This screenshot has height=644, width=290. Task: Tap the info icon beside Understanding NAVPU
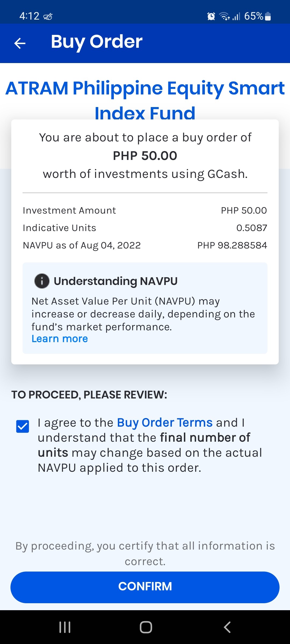pyautogui.click(x=42, y=281)
